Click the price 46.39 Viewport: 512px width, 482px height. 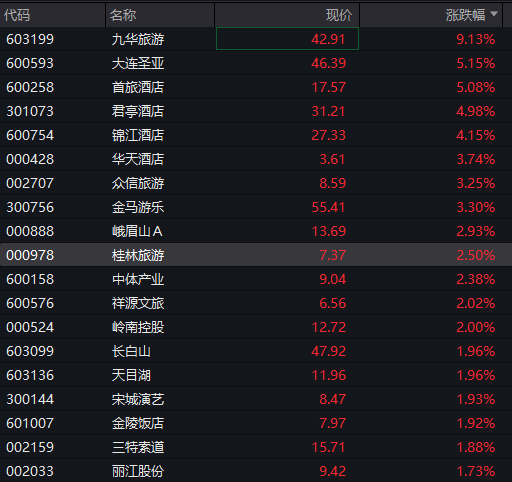[329, 63]
